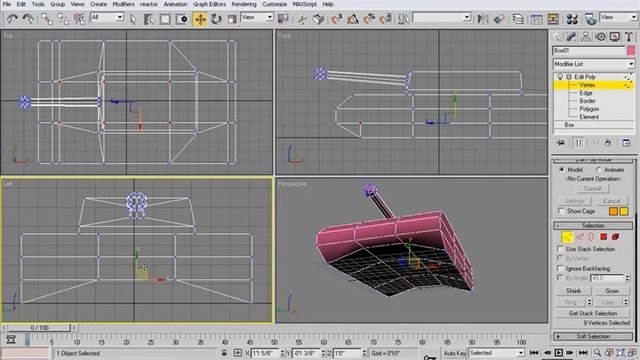The width and height of the screenshot is (640, 360).
Task: Toggle the 3D Snaps icon
Action: [x=337, y=19]
